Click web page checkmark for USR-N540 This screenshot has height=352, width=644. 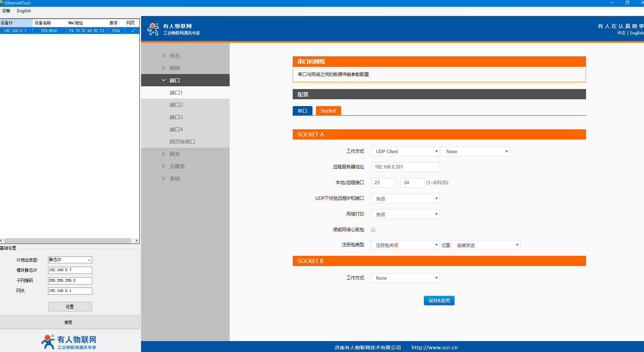(132, 31)
